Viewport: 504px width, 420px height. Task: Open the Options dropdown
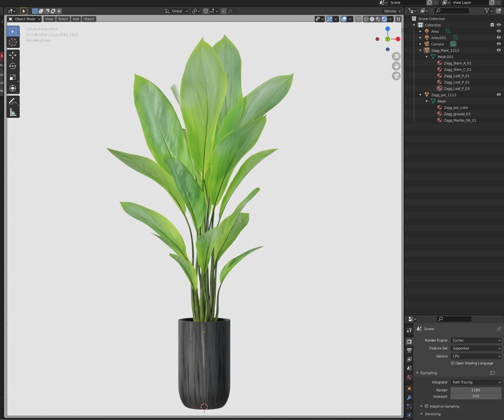point(392,11)
